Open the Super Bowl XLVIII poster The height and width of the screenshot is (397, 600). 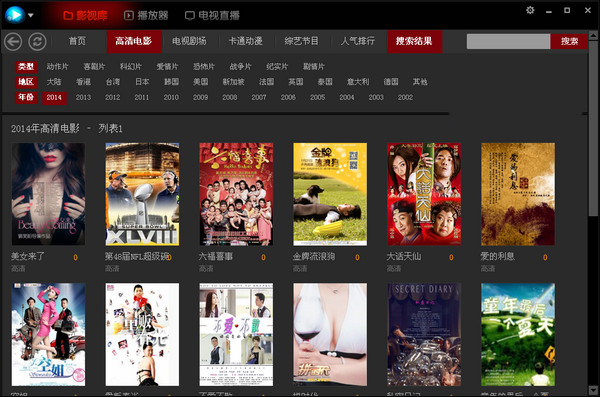tap(142, 194)
